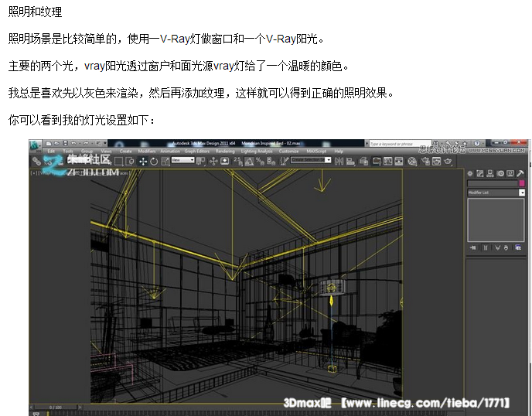Toggle the Spinner Snap button

tap(271, 162)
